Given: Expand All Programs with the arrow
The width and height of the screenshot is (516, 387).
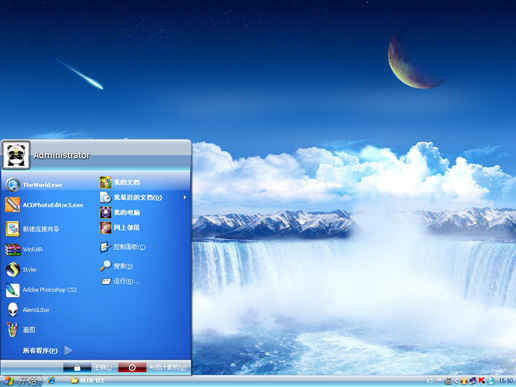Looking at the screenshot, I should click(x=69, y=350).
